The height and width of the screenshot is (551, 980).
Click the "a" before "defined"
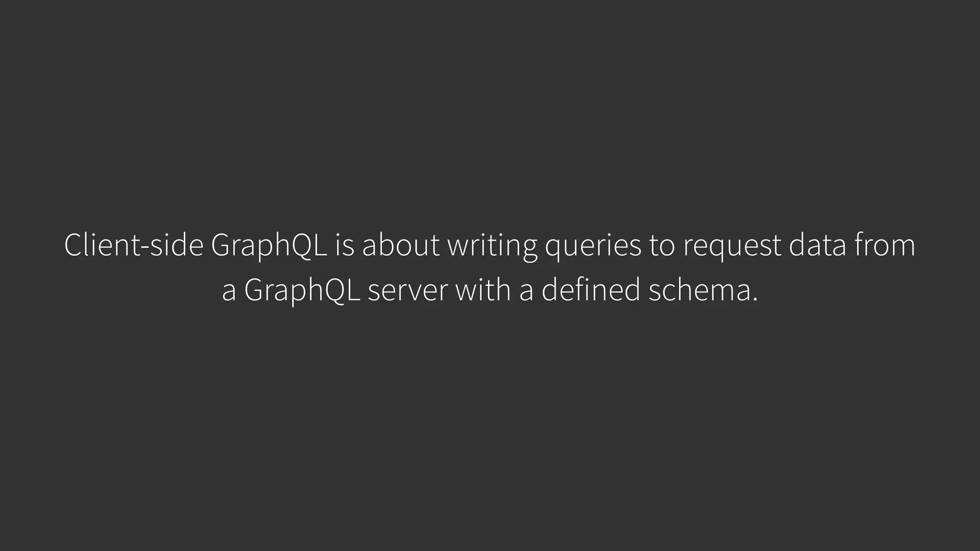point(526,291)
